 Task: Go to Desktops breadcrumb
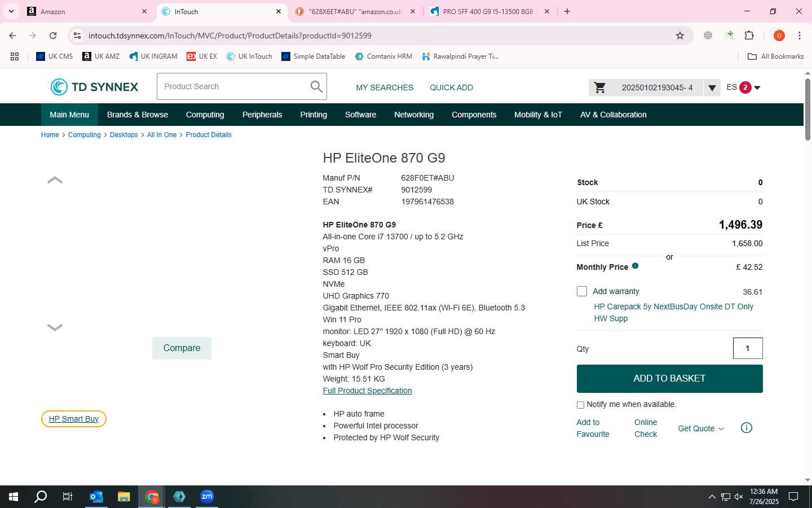coord(123,135)
